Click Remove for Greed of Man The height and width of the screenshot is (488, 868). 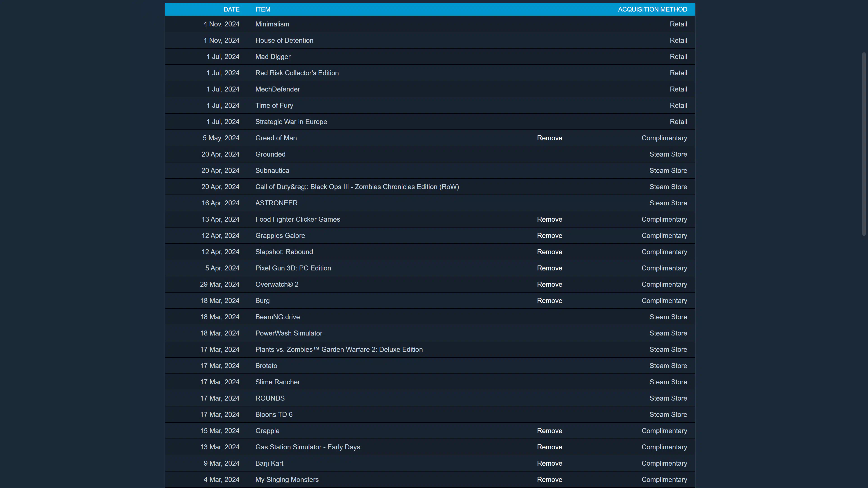(x=550, y=138)
